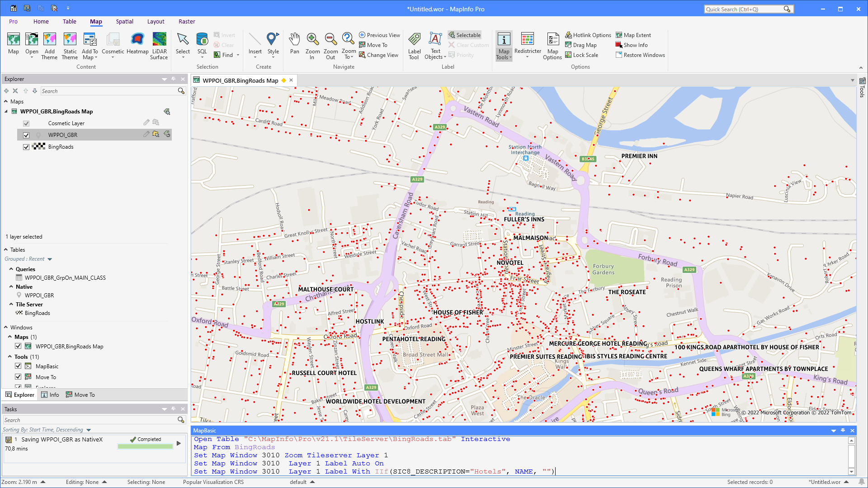Click the Quick Search input box
Image resolution: width=868 pixels, height=488 pixels.
point(744,9)
